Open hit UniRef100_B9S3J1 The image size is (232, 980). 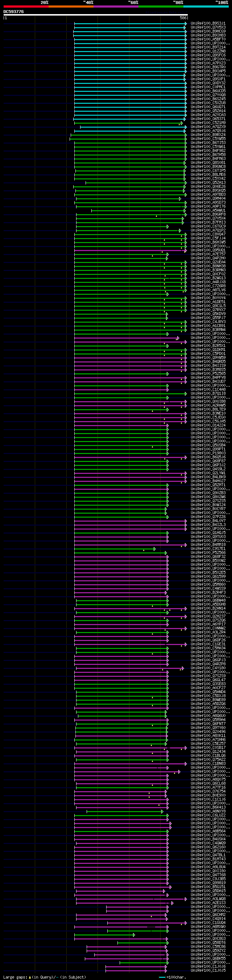(x=208, y=24)
